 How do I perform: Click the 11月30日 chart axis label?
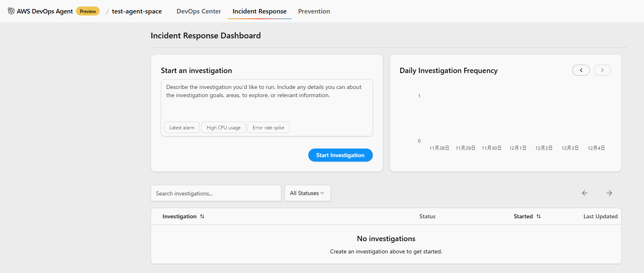tap(491, 148)
